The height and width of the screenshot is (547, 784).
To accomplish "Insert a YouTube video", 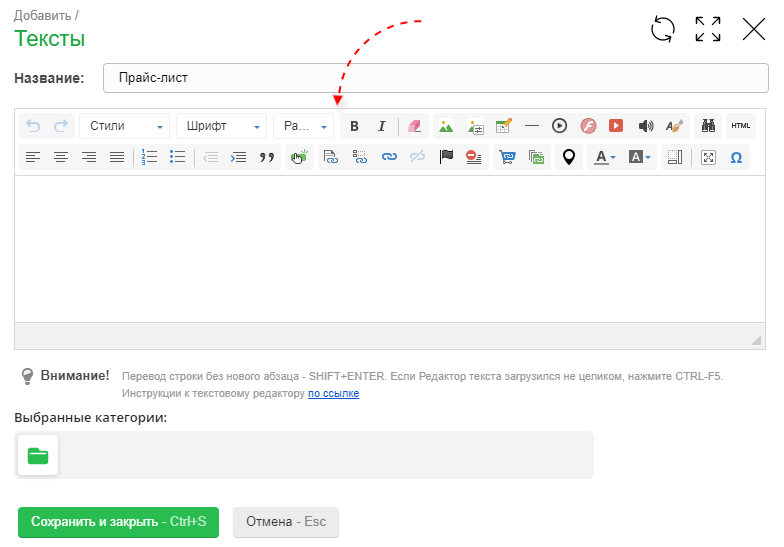I will point(616,126).
